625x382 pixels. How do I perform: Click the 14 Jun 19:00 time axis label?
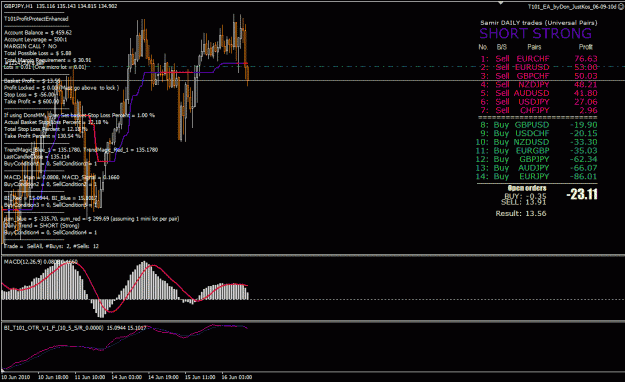163,377
